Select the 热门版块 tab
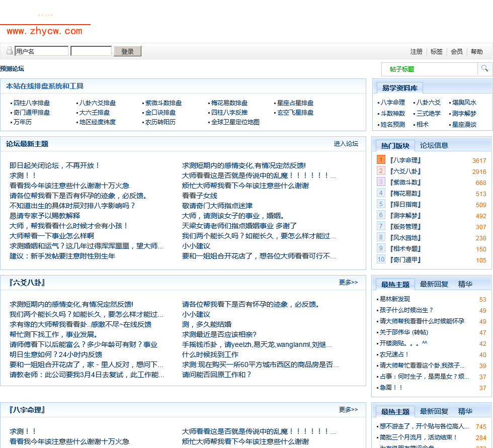Viewport: 493px width, 448px height. [395, 146]
